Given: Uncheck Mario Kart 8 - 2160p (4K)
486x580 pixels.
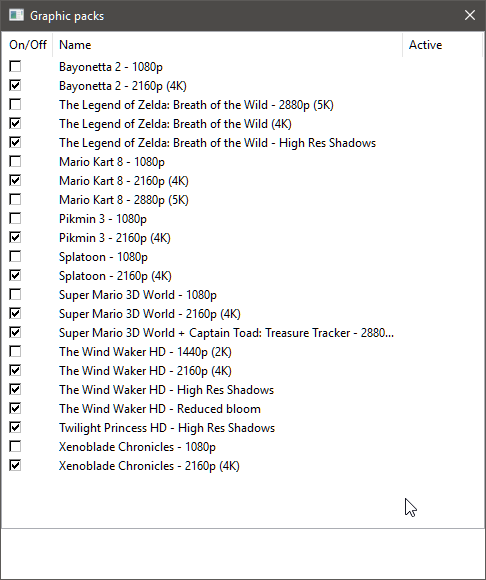Looking at the screenshot, I should [15, 181].
